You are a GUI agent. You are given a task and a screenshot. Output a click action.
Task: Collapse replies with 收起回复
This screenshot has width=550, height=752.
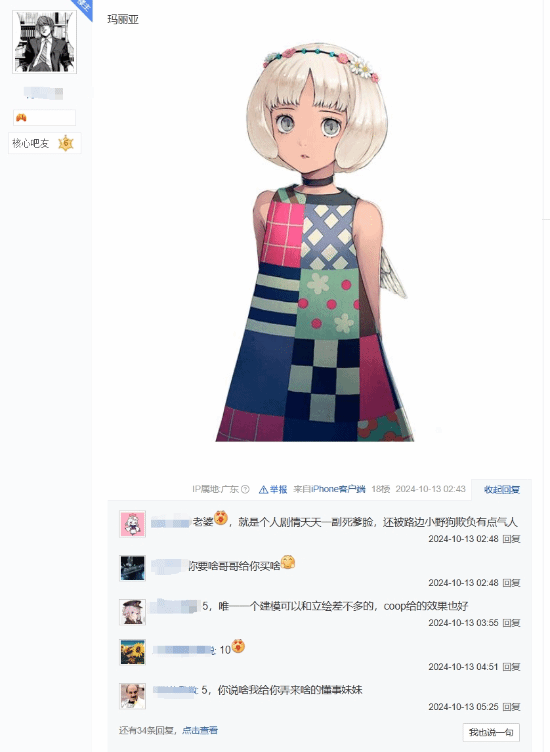(502, 490)
